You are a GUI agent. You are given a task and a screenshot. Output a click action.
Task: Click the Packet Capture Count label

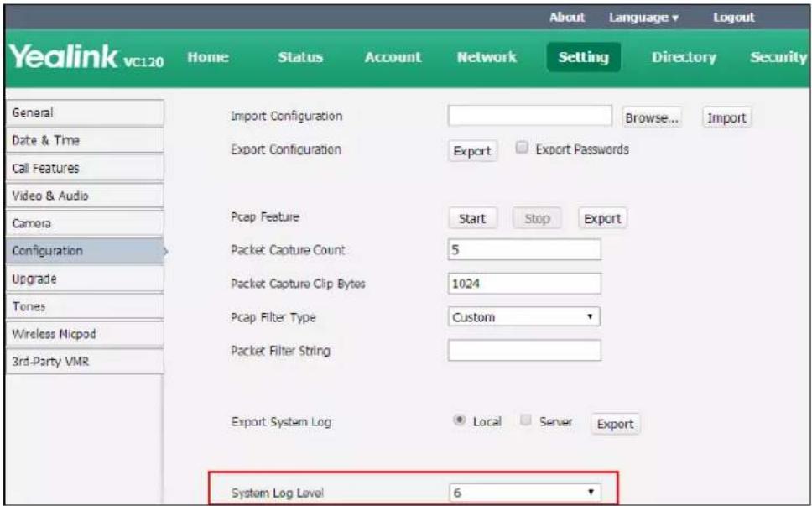pyautogui.click(x=288, y=249)
